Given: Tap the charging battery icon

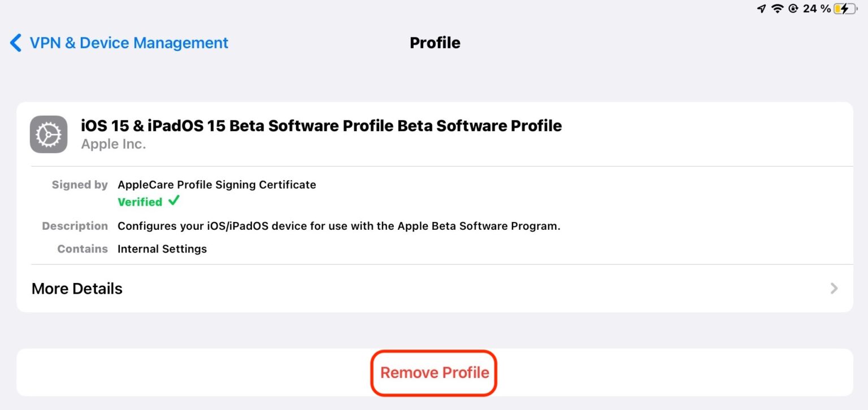Looking at the screenshot, I should coord(844,8).
